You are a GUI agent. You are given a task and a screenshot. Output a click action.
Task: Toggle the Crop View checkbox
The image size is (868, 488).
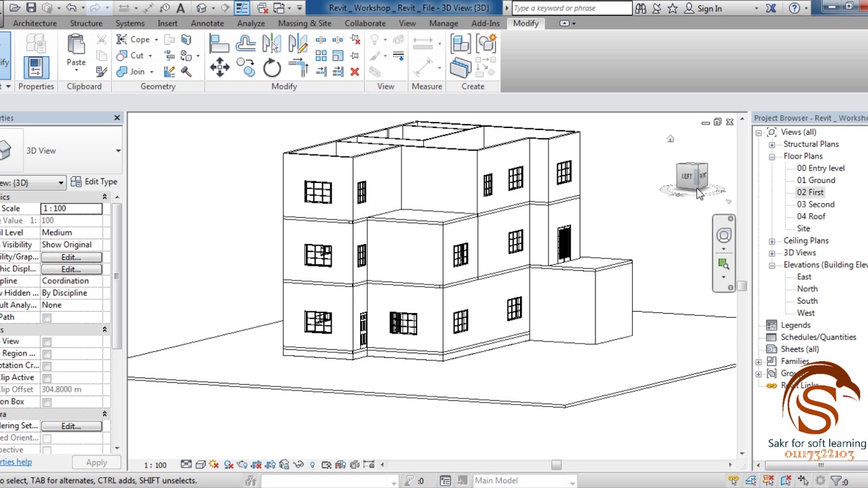[47, 342]
